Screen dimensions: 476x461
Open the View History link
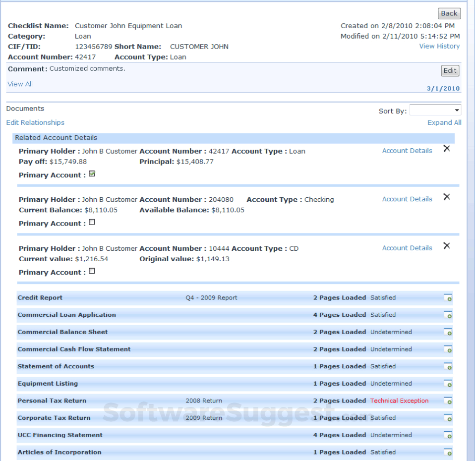(x=439, y=46)
